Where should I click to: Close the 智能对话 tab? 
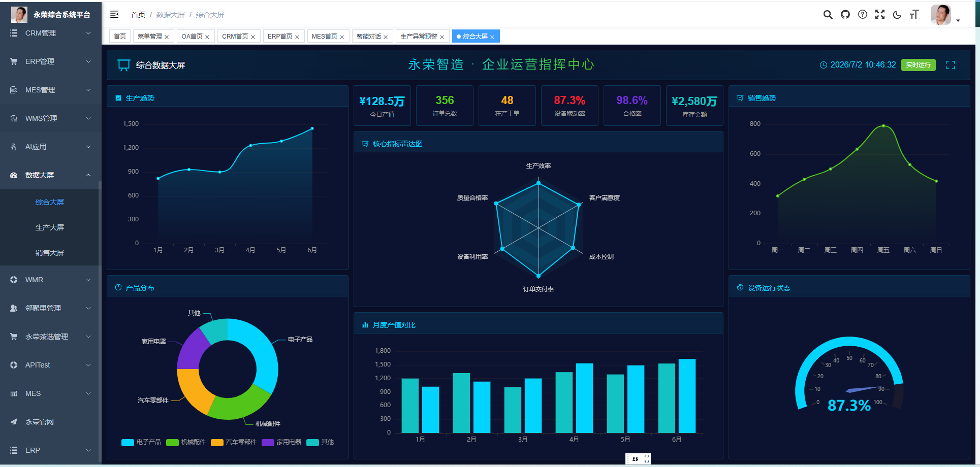click(x=386, y=37)
